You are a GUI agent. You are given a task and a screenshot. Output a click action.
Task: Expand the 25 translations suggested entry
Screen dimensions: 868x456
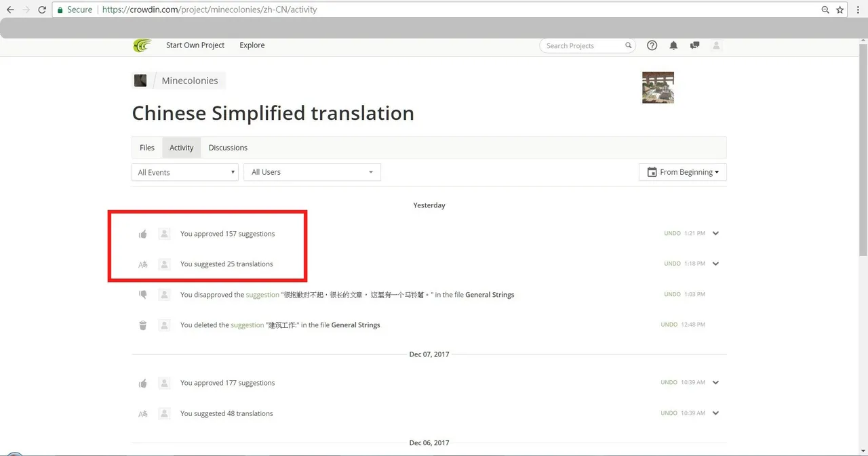[715, 264]
